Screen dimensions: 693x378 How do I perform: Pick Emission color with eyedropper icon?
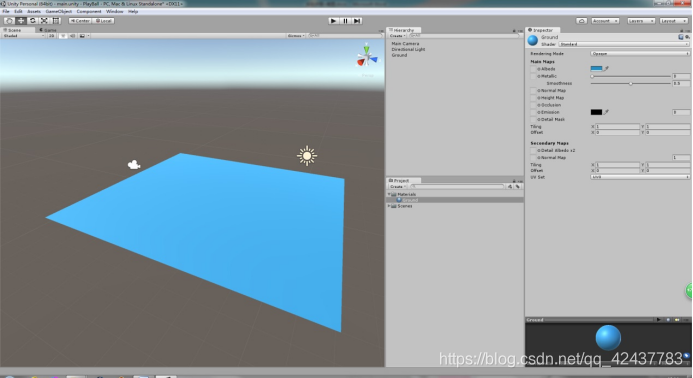pos(607,112)
